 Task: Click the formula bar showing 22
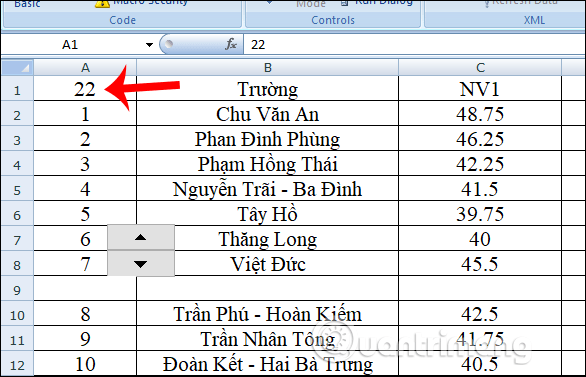point(414,45)
